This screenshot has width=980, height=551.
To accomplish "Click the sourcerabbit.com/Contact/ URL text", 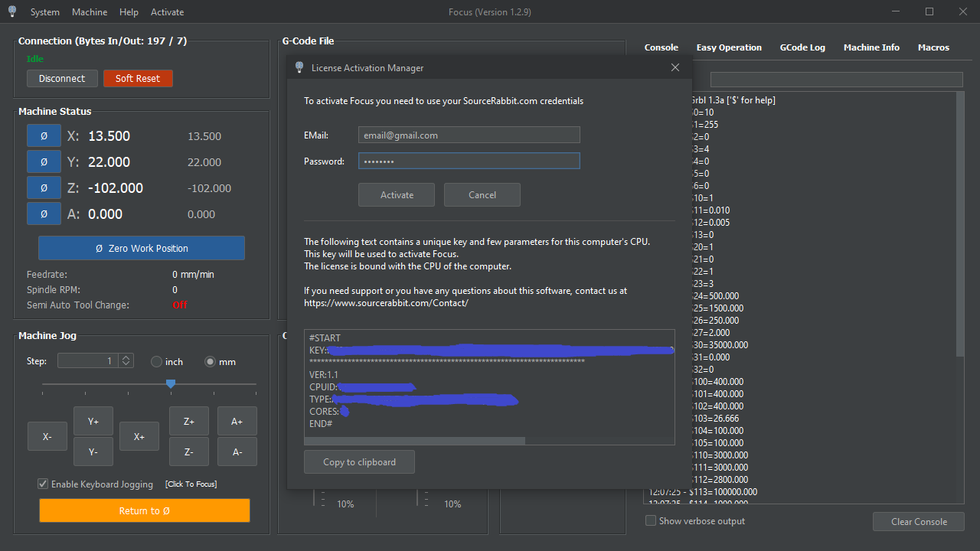I will point(386,303).
